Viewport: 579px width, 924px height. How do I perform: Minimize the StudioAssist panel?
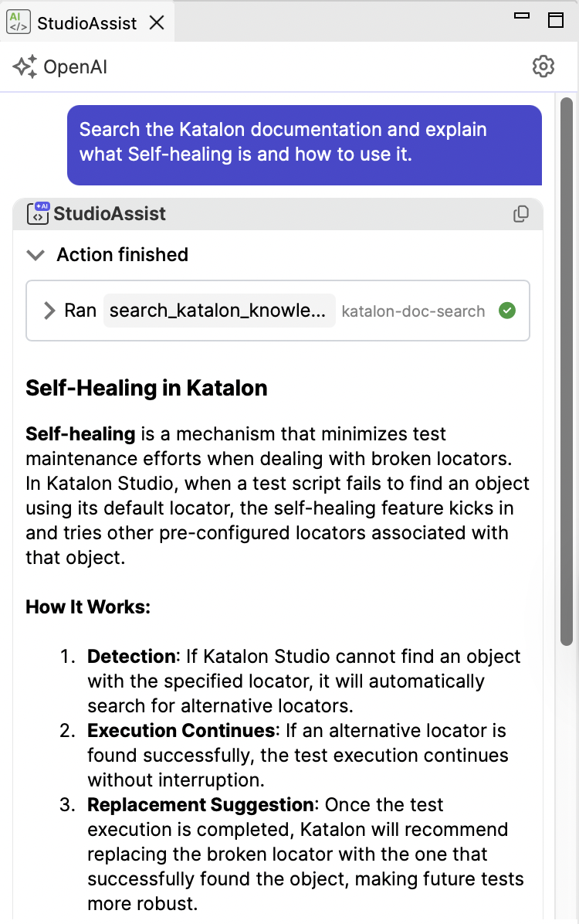point(522,16)
